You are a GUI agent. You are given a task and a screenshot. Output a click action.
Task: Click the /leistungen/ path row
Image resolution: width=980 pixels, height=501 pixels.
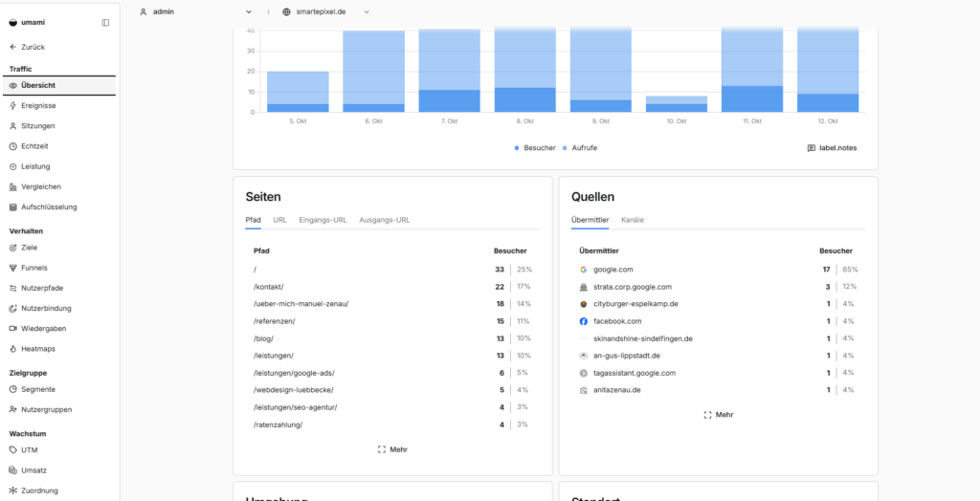point(392,356)
